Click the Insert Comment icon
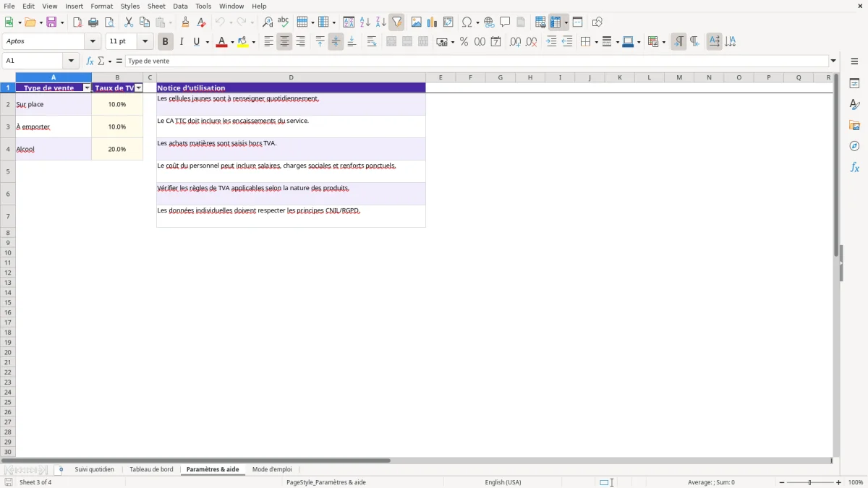868x488 pixels. click(505, 22)
